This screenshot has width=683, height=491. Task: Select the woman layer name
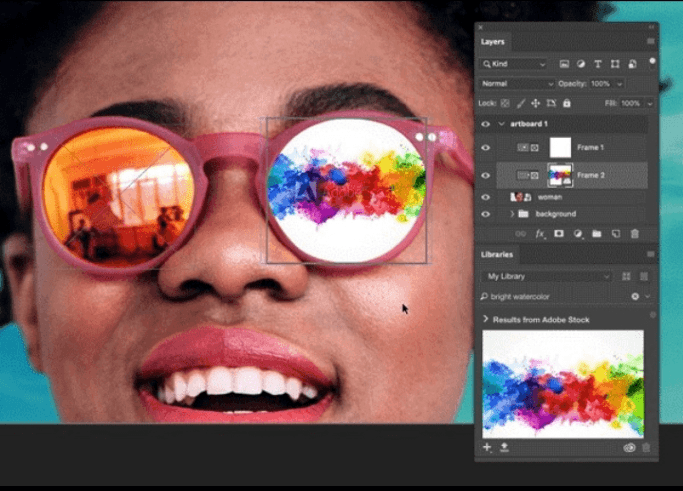550,197
